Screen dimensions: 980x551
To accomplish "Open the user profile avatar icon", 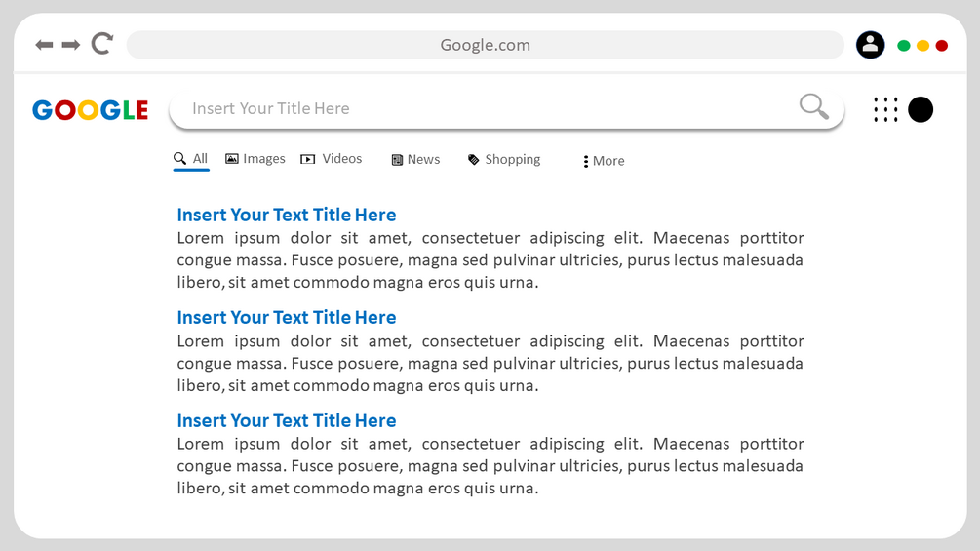I will pos(870,45).
